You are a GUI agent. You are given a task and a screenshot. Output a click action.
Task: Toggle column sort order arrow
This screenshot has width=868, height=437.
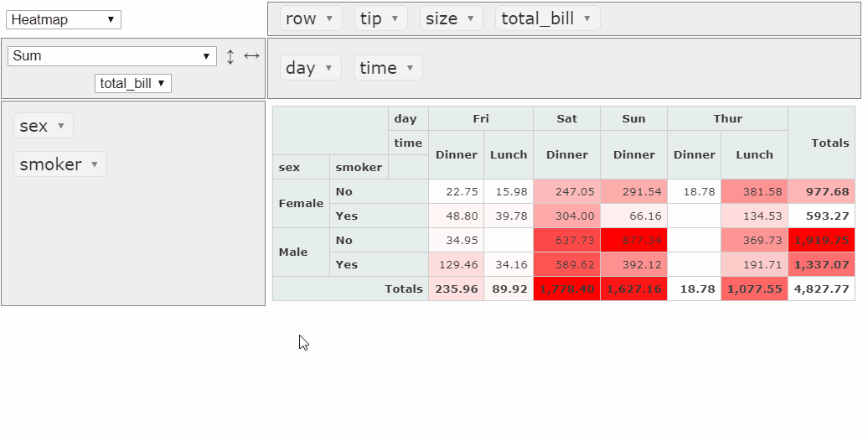(x=251, y=56)
